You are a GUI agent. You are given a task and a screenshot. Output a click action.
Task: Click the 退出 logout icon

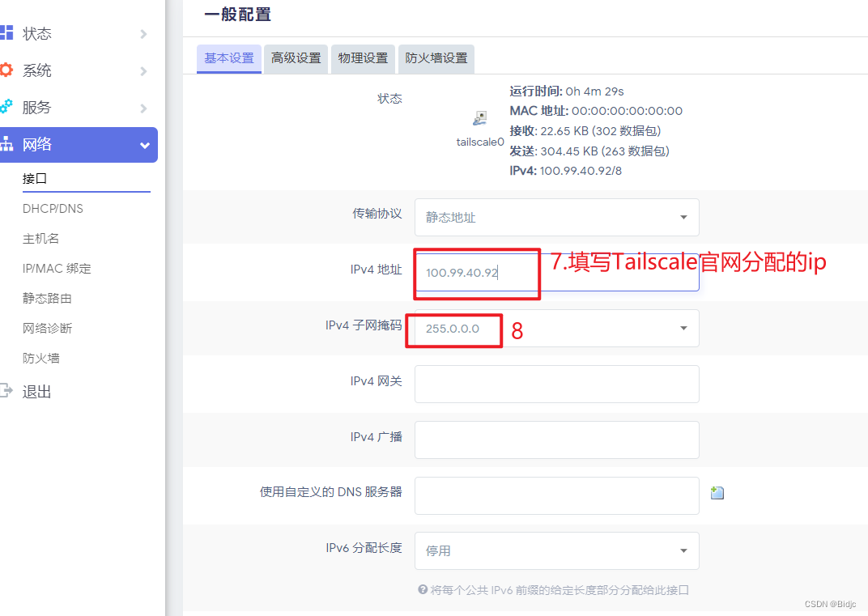coord(6,391)
